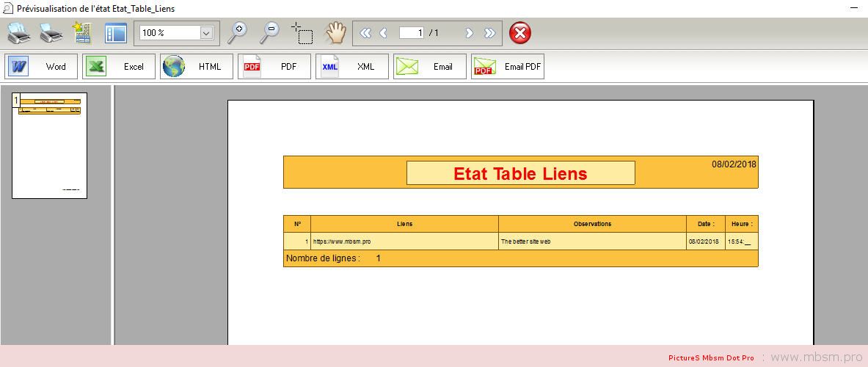
Task: Select the page 1 thumbnail
Action: [49, 145]
